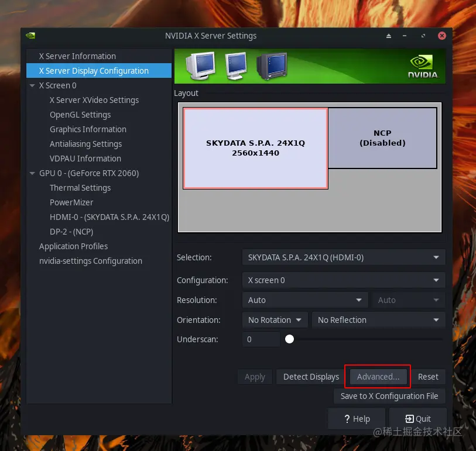The image size is (476, 451).
Task: Open VDPAU Information page
Action: click(99, 159)
